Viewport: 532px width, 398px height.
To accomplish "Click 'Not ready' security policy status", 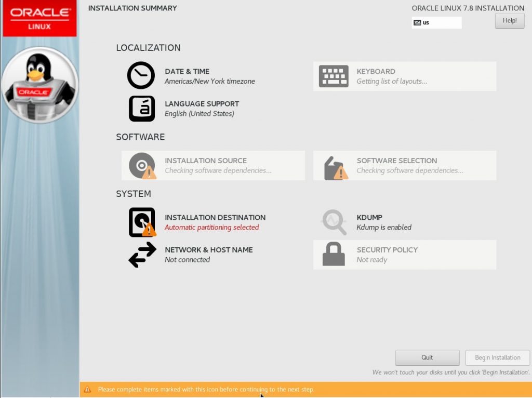I will [371, 260].
